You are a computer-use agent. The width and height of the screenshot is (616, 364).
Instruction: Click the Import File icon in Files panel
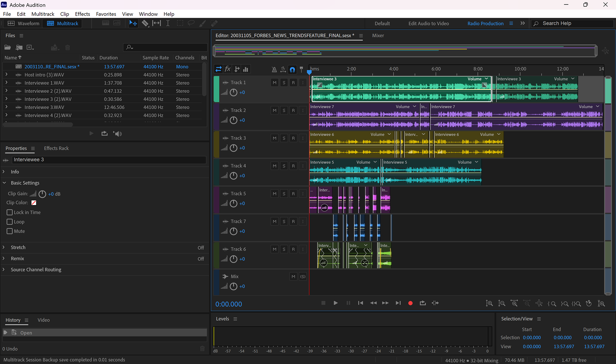coord(19,47)
